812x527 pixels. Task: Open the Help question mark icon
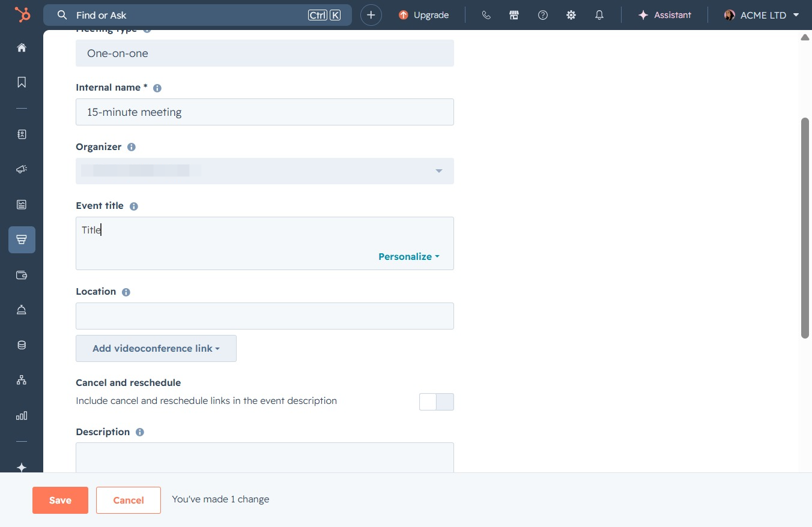pos(543,15)
